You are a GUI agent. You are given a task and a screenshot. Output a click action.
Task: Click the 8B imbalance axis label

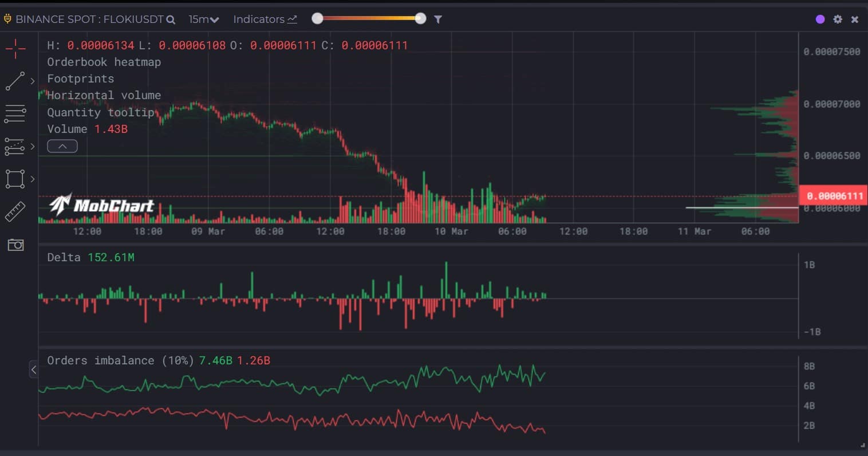pyautogui.click(x=809, y=366)
